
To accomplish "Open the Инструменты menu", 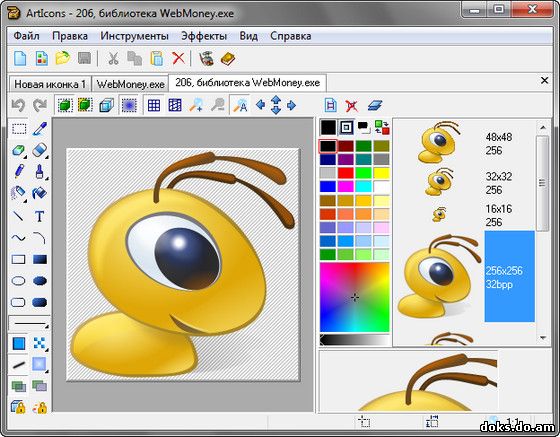I will [x=134, y=36].
